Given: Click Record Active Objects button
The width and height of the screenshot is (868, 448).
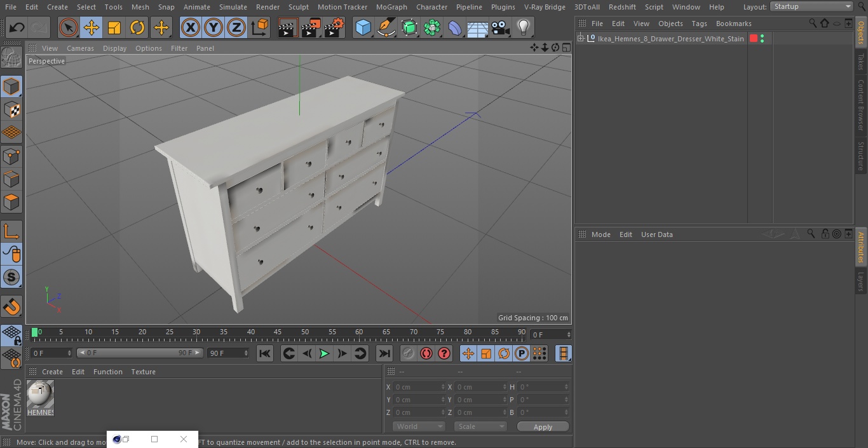Looking at the screenshot, I should pyautogui.click(x=409, y=353).
